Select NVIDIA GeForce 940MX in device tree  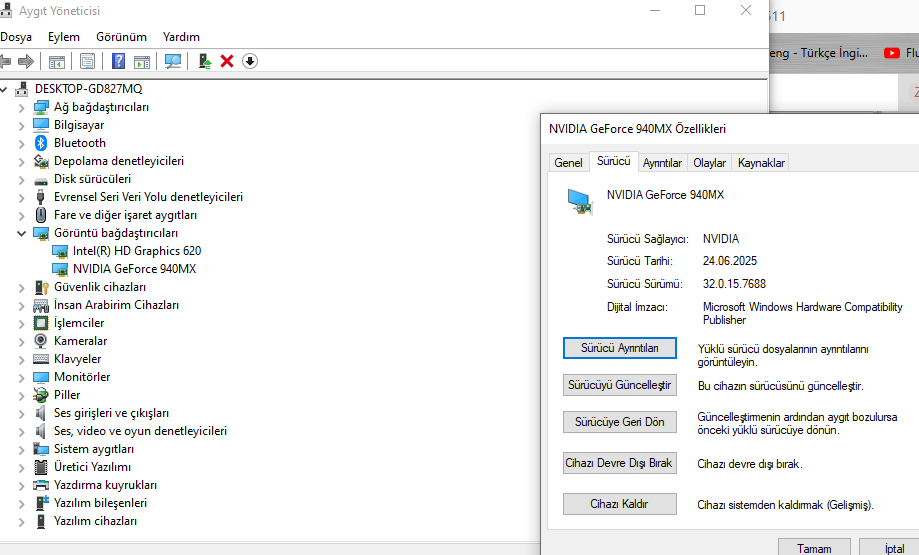[134, 269]
